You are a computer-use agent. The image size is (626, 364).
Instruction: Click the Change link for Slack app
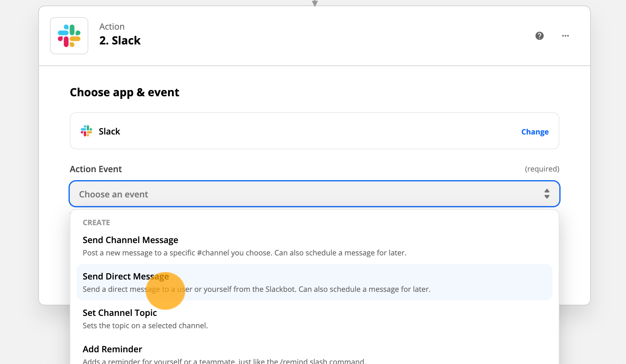click(x=535, y=132)
